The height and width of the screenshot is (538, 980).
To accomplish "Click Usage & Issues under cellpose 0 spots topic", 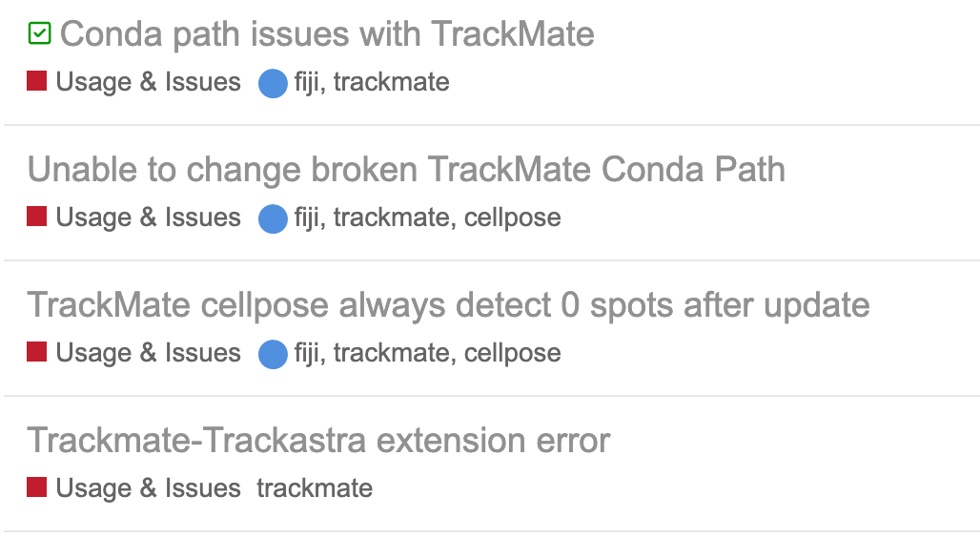I will click(x=148, y=353).
